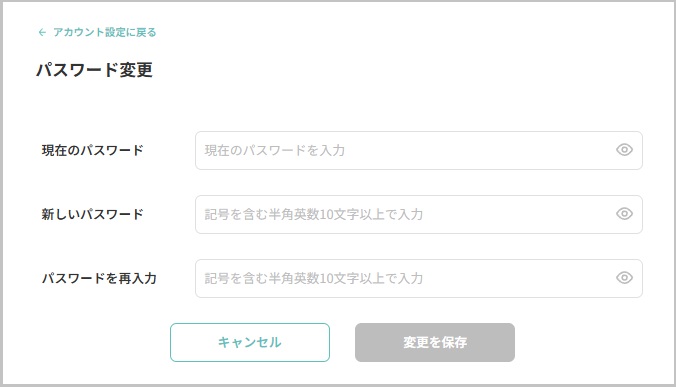Select the 新しいパスワード input box

pyautogui.click(x=419, y=214)
